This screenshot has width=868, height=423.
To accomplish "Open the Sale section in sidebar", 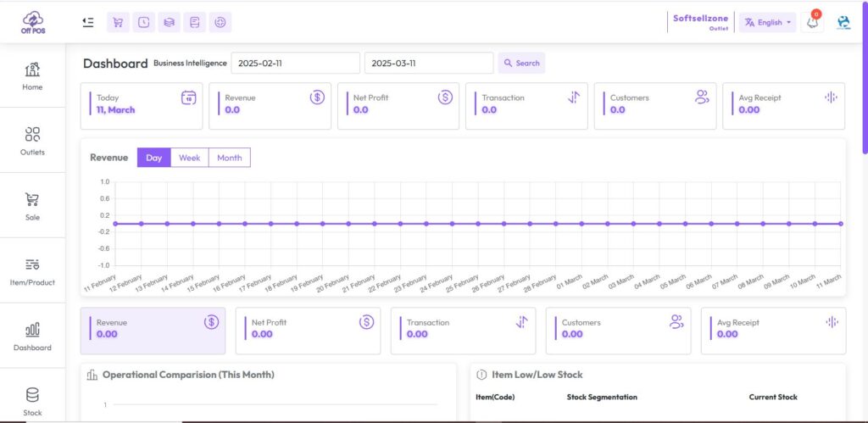I will pos(32,206).
